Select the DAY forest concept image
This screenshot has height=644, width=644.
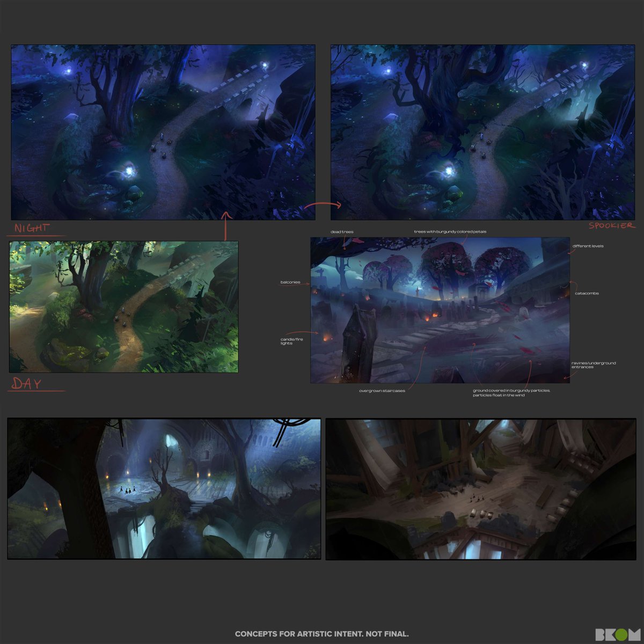click(x=123, y=307)
